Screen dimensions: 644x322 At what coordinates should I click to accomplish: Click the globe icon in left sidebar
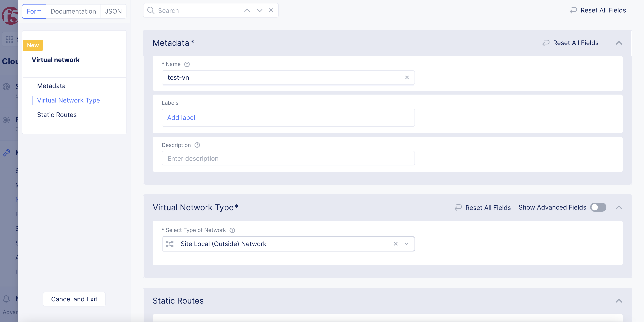(7, 87)
